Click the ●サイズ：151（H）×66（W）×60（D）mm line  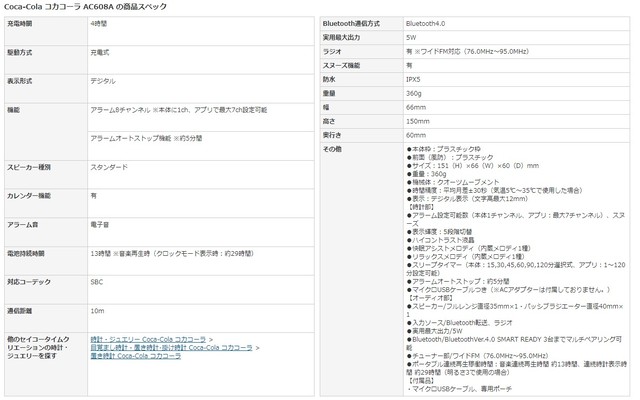click(473, 166)
